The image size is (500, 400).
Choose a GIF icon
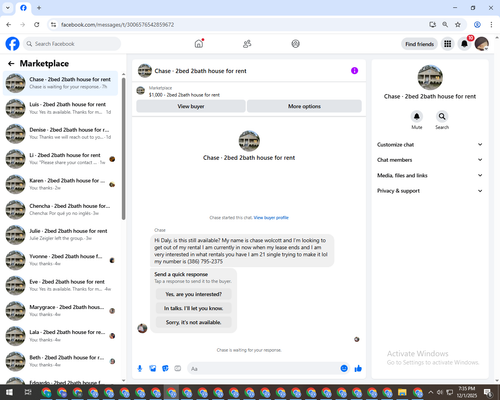tap(178, 368)
